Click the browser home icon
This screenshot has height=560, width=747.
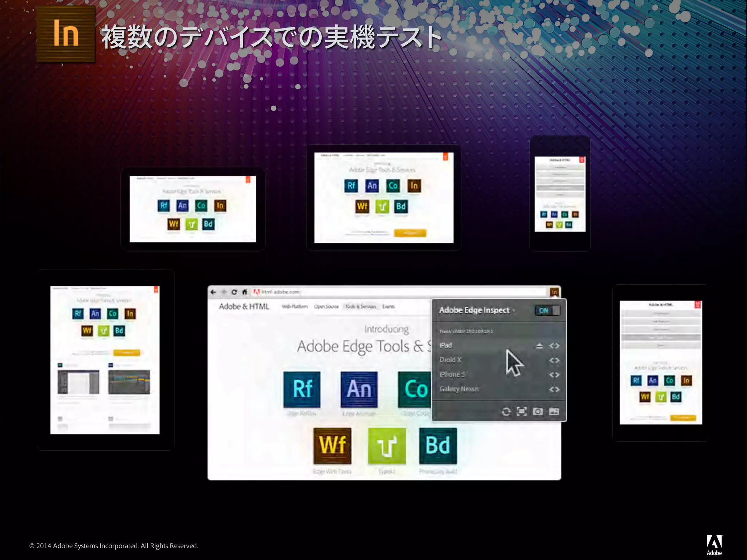(245, 292)
